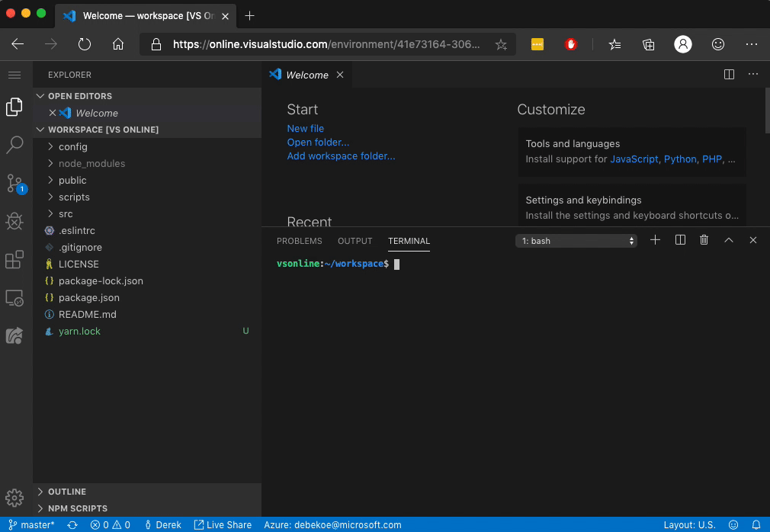Viewport: 770px width, 532px height.
Task: Open browser favorites list icon
Action: pos(614,45)
